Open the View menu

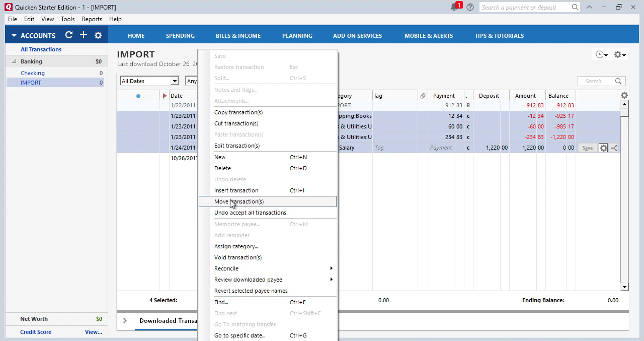48,19
